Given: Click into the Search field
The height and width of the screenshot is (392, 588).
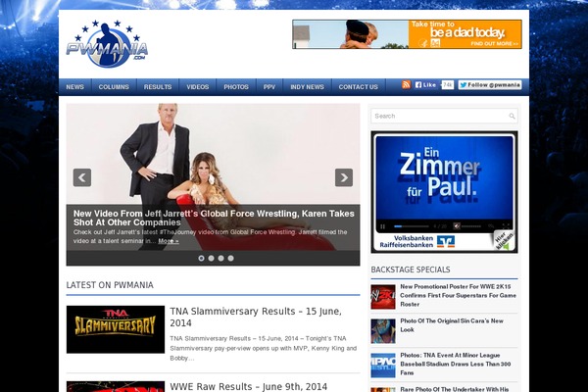Looking at the screenshot, I should tap(444, 116).
